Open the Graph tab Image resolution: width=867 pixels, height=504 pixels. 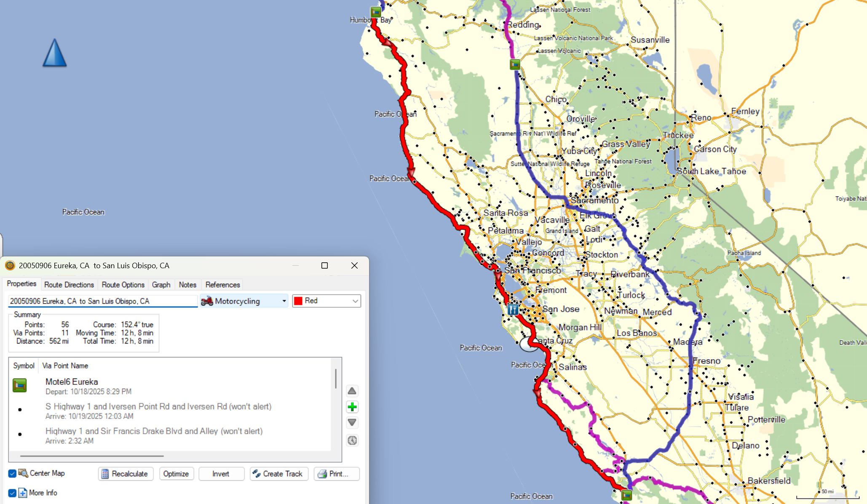click(x=161, y=285)
